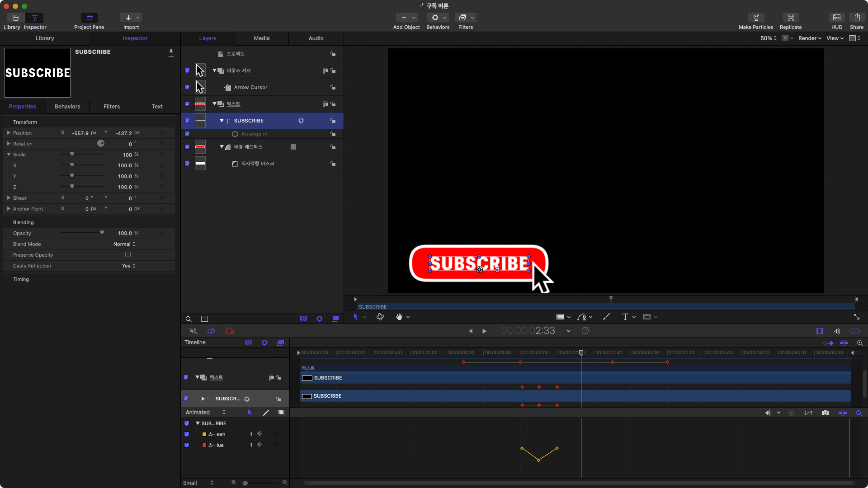The height and width of the screenshot is (488, 868).
Task: Click the Render menu button
Action: click(x=809, y=38)
